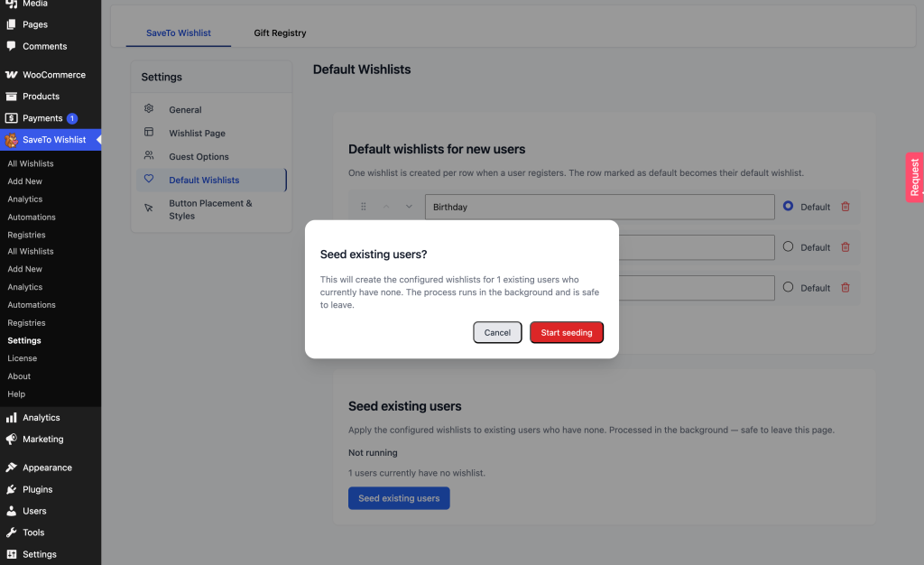924x565 pixels.
Task: Click '1 users currently have no wishlist.' text
Action: (417, 473)
